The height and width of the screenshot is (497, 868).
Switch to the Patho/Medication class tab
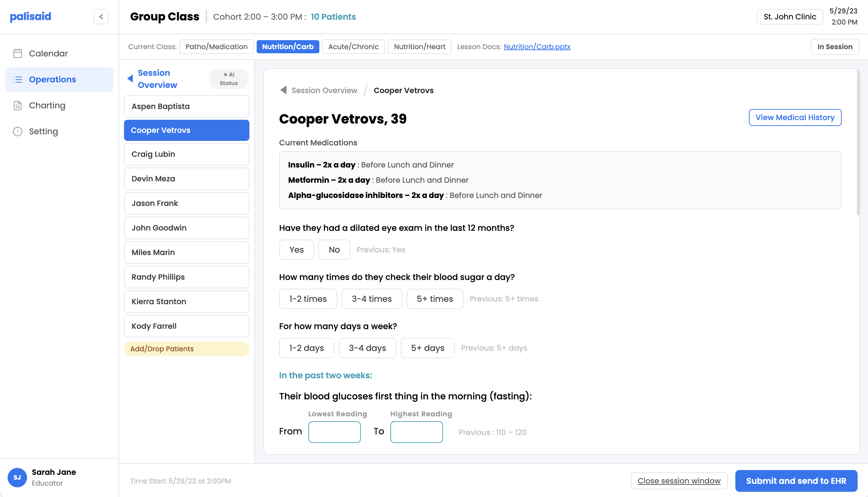216,47
